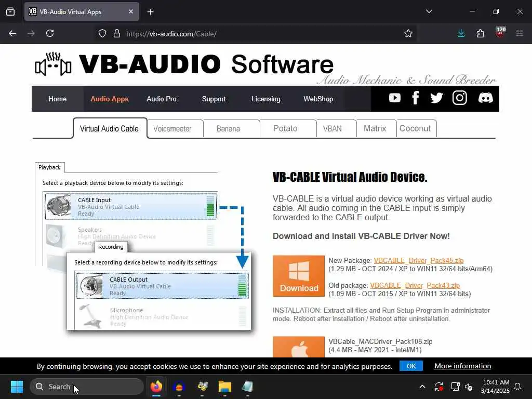Open the Instagram social icon
This screenshot has height=399, width=532.
click(460, 98)
